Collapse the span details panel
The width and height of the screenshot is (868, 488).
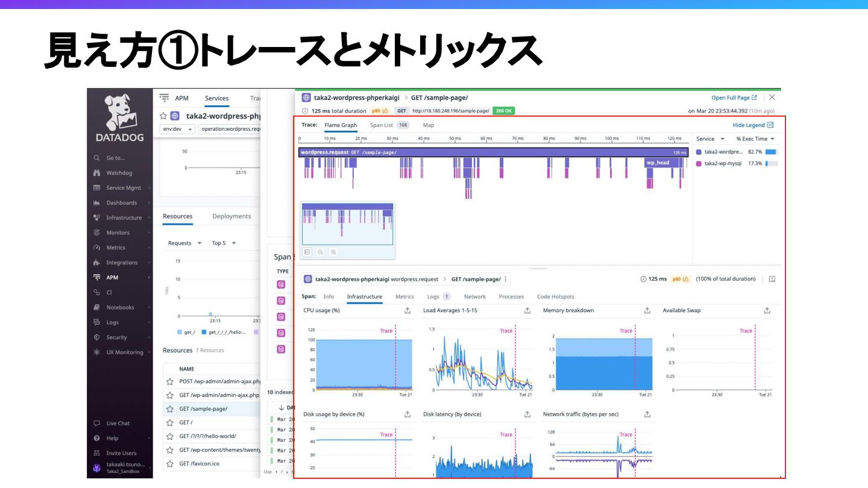click(x=772, y=279)
